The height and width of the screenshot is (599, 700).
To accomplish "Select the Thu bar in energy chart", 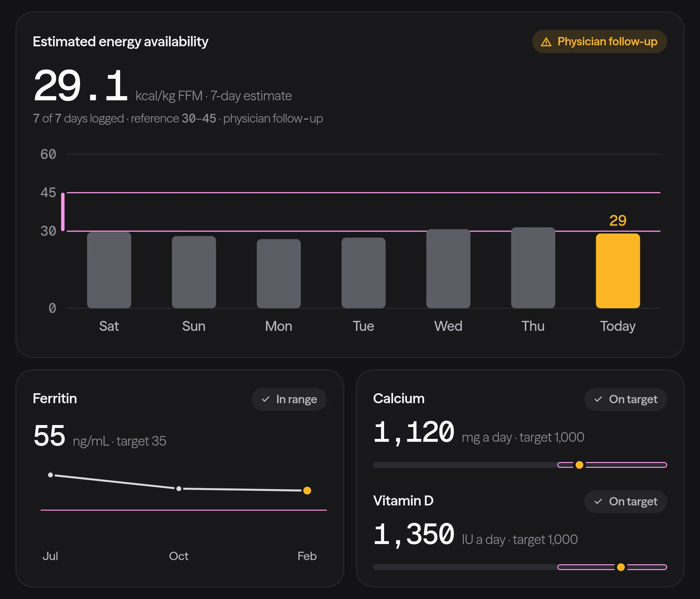I will (x=533, y=268).
